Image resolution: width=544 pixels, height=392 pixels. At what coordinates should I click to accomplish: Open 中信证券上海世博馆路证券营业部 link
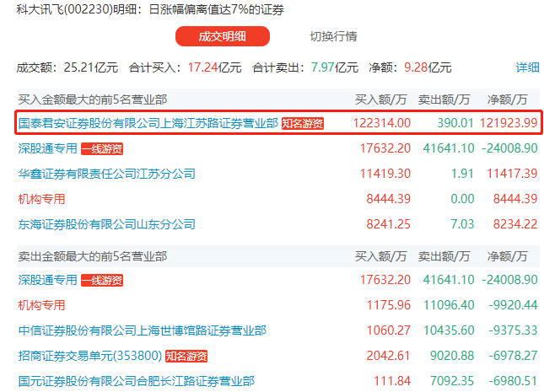coord(143,330)
